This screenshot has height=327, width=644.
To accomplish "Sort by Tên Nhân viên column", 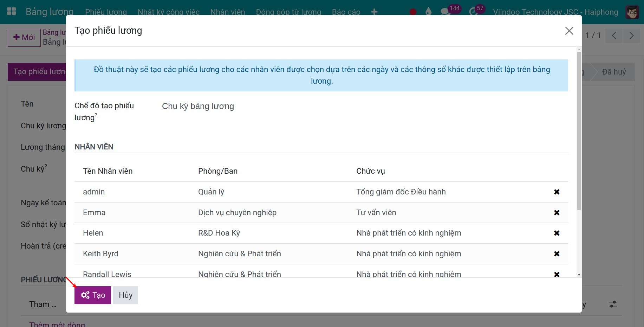I will tap(108, 171).
